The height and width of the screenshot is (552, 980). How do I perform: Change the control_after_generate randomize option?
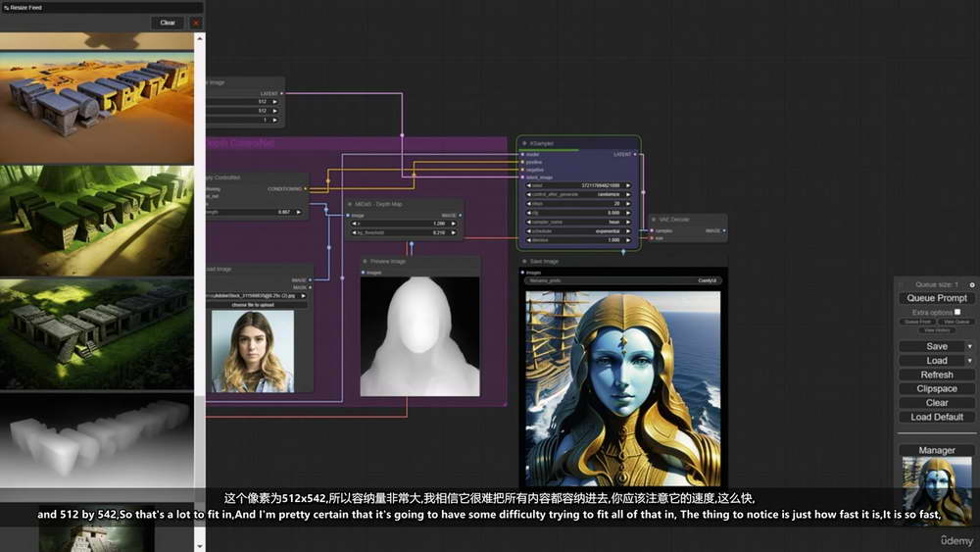coord(578,194)
